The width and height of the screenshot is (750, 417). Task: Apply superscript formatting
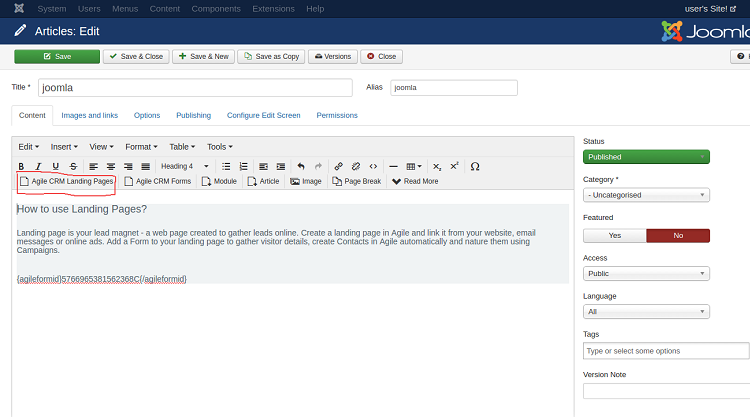[x=454, y=166]
